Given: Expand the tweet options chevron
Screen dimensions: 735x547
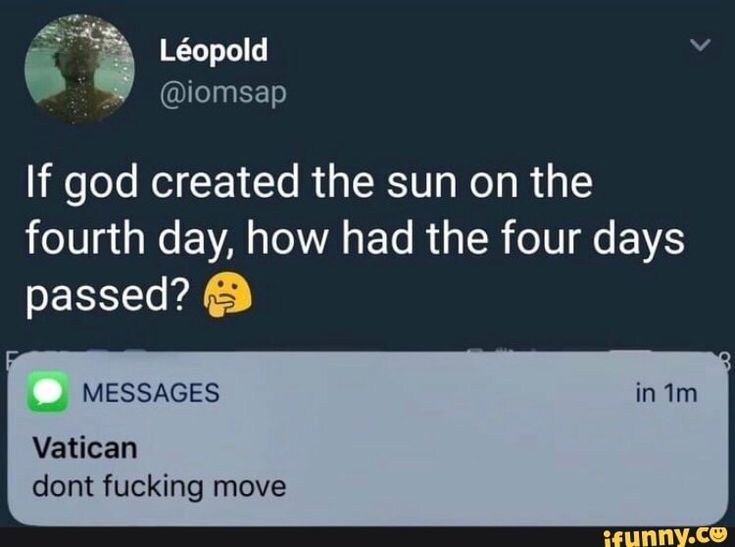Looking at the screenshot, I should coord(700,45).
